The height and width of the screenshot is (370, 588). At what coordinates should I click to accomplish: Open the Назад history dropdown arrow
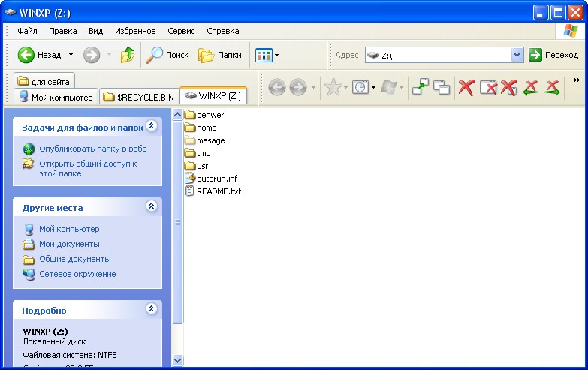click(71, 55)
